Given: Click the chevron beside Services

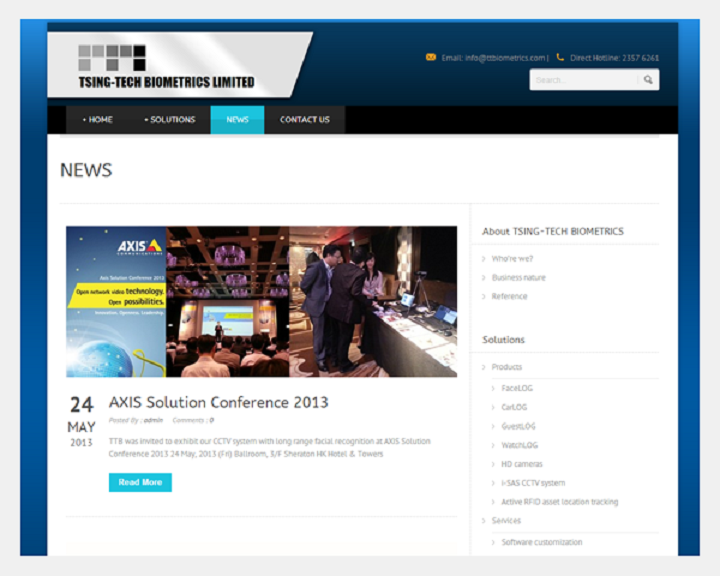Looking at the screenshot, I should 484,520.
